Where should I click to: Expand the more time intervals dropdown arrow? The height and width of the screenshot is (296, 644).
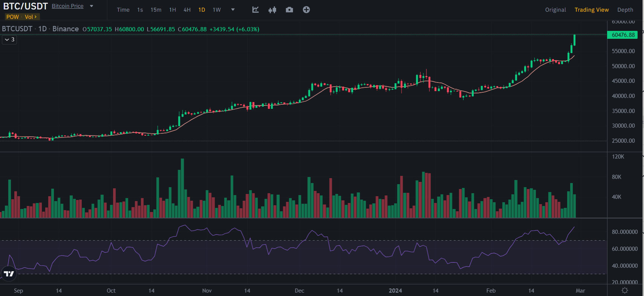click(233, 10)
